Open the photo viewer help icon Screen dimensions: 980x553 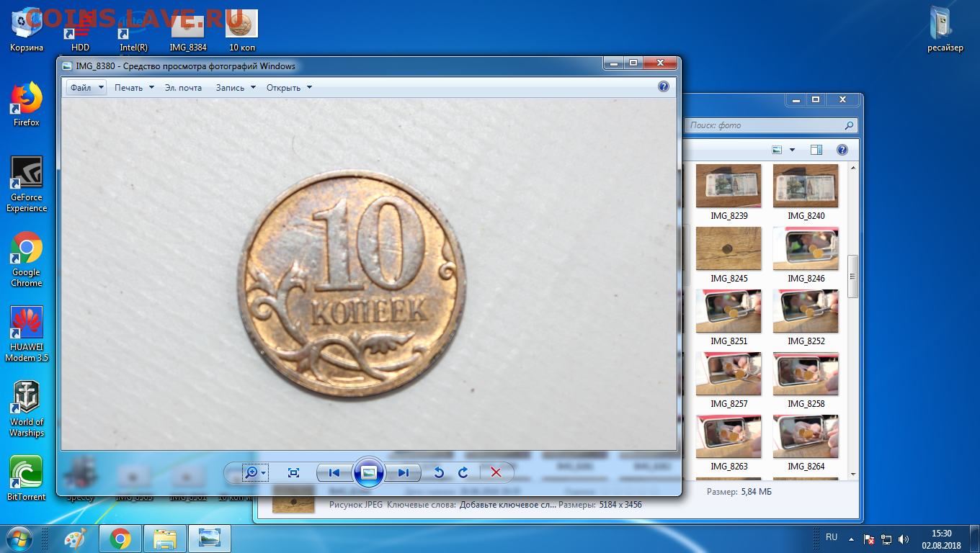pyautogui.click(x=664, y=87)
